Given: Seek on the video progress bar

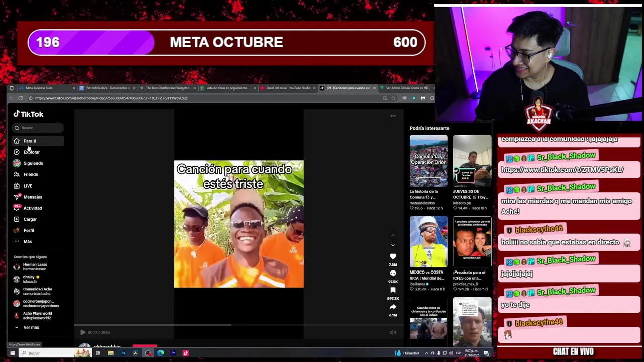Looking at the screenshot, I should click(x=239, y=325).
